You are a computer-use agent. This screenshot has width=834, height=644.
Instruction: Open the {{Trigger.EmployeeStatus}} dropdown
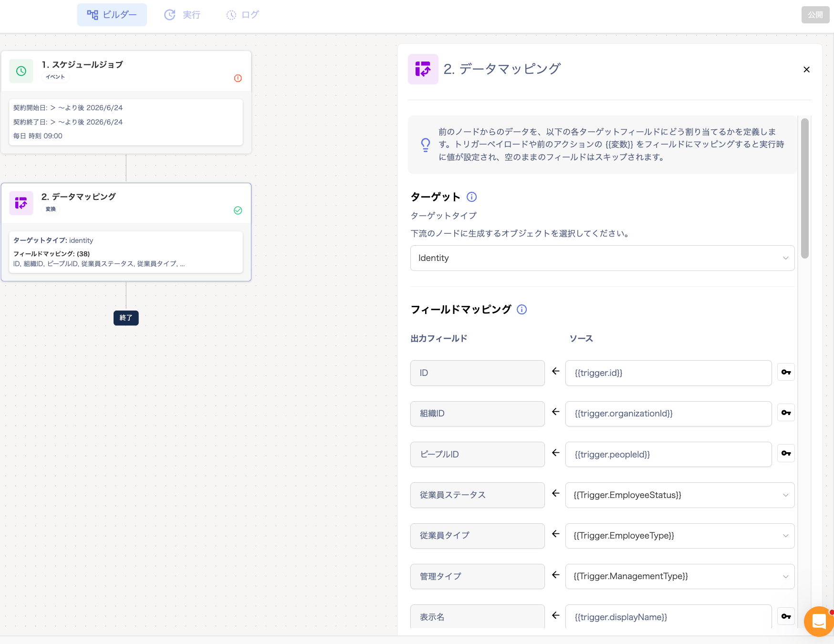click(x=680, y=495)
